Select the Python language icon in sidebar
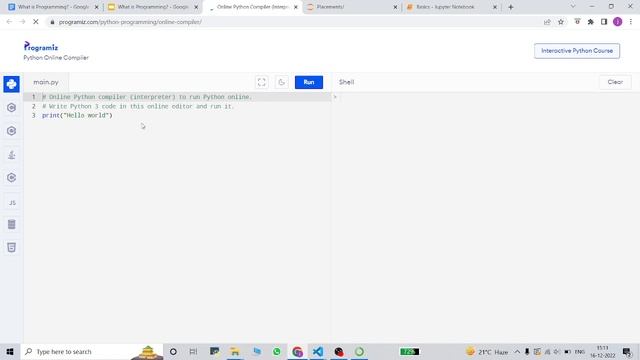This screenshot has height=360, width=640. [x=11, y=84]
